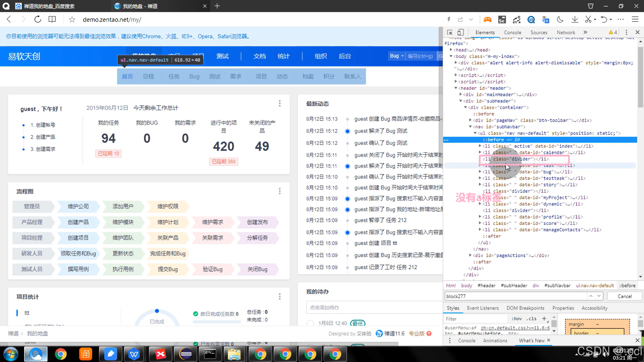644x362 pixels.
Task: Toggle night mode moon icon
Action: coord(560,20)
